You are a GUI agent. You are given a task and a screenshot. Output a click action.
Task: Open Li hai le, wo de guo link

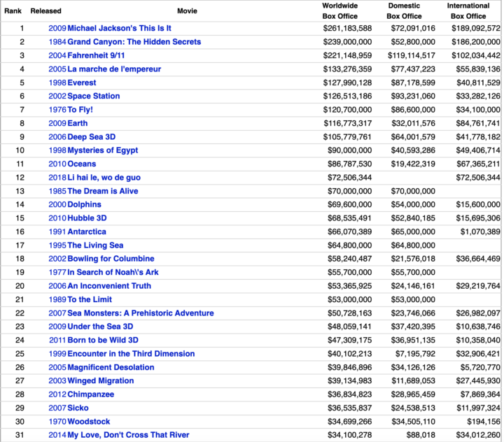coord(104,178)
